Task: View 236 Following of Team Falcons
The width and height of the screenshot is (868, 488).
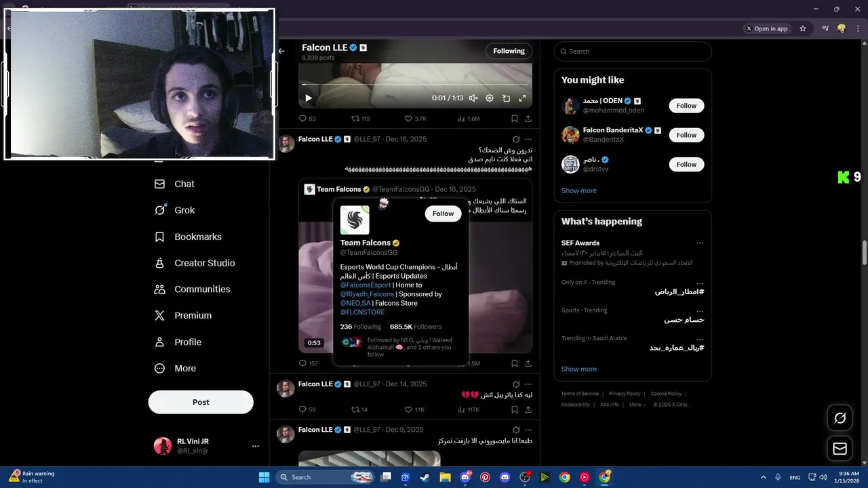Action: [x=361, y=327]
